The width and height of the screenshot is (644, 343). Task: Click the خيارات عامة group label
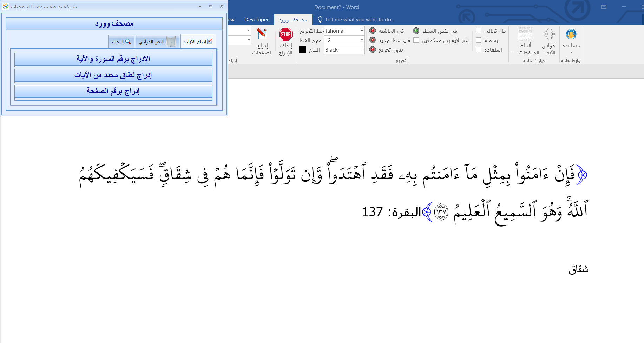click(534, 61)
